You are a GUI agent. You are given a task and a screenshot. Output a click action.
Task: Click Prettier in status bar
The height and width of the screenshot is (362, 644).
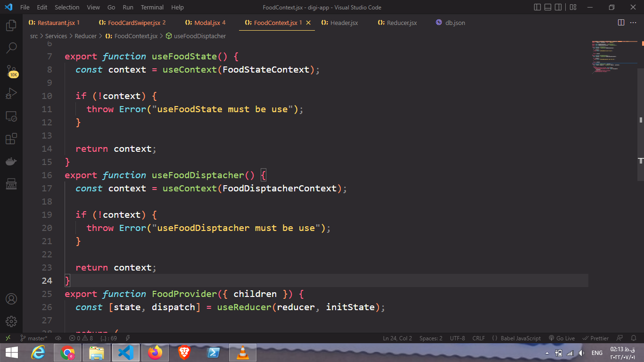[x=596, y=338]
